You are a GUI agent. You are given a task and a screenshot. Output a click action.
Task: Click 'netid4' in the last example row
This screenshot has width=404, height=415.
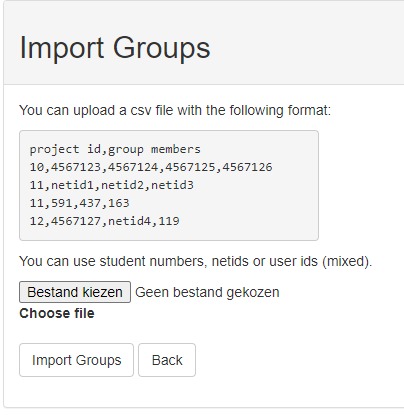[129, 221]
